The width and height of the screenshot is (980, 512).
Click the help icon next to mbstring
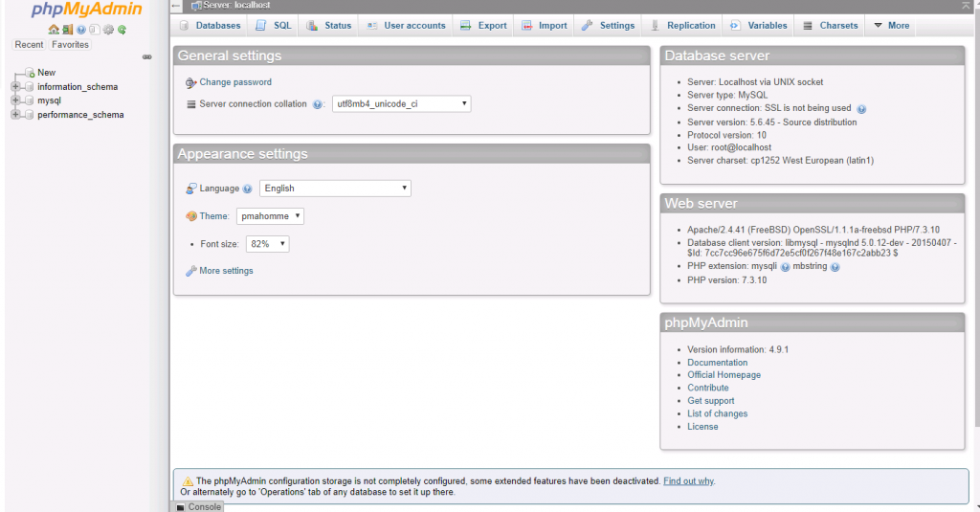835,267
